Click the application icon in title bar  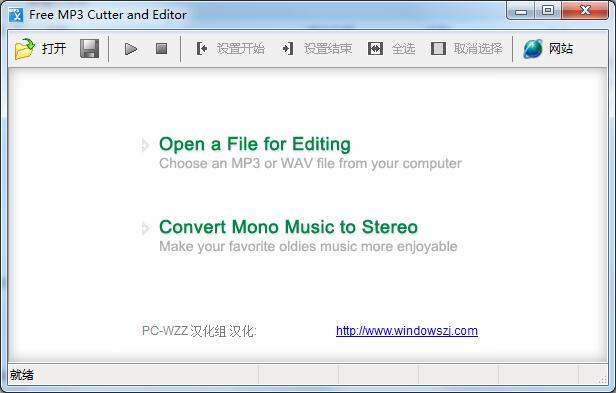coord(16,15)
